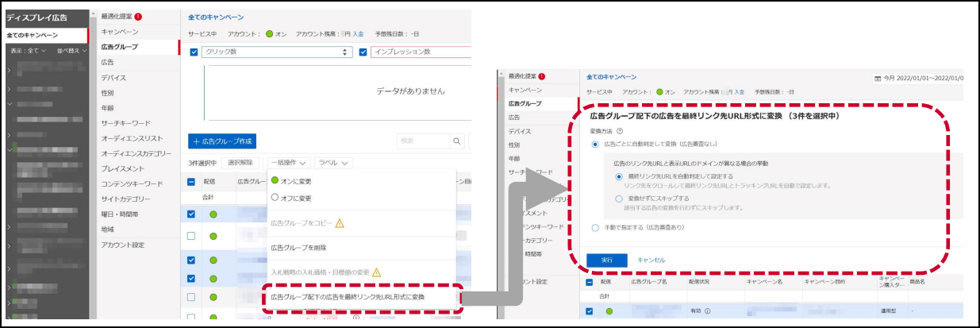Open 地域 in left navigation
Screen dimensions: 980x328
pos(107,230)
